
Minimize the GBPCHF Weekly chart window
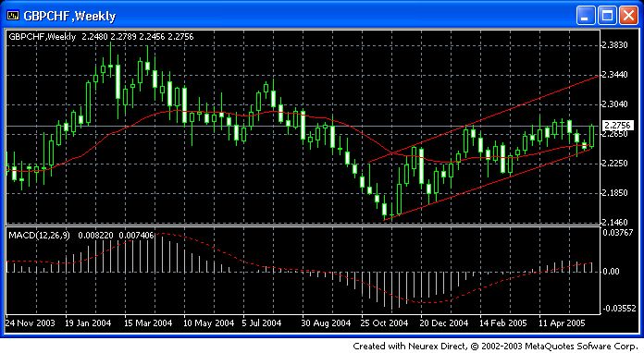pos(586,16)
